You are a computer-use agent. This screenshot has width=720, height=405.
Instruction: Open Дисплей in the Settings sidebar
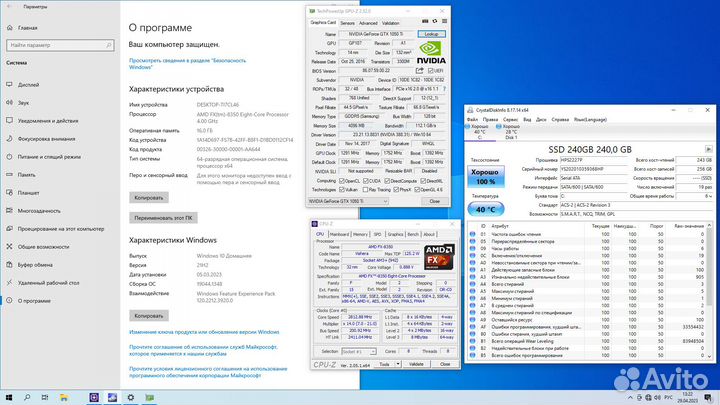(28, 85)
